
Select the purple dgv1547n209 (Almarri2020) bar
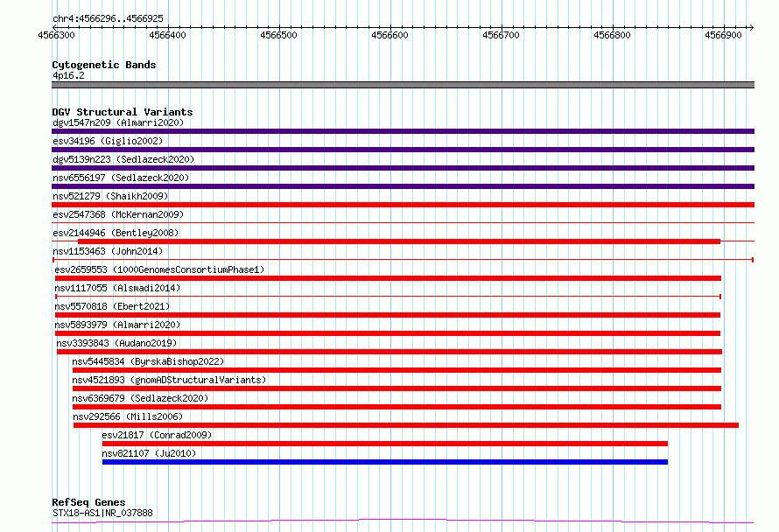coord(403,131)
